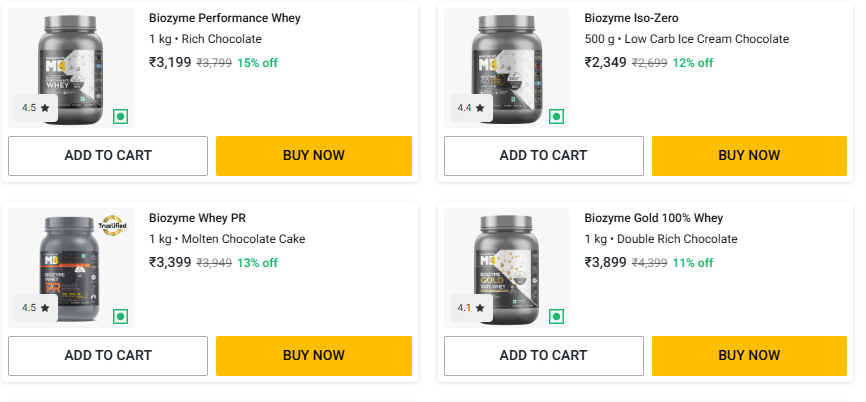Buy Biozyme Gold 100% Whey now
Screen dimensions: 866x402
click(749, 355)
